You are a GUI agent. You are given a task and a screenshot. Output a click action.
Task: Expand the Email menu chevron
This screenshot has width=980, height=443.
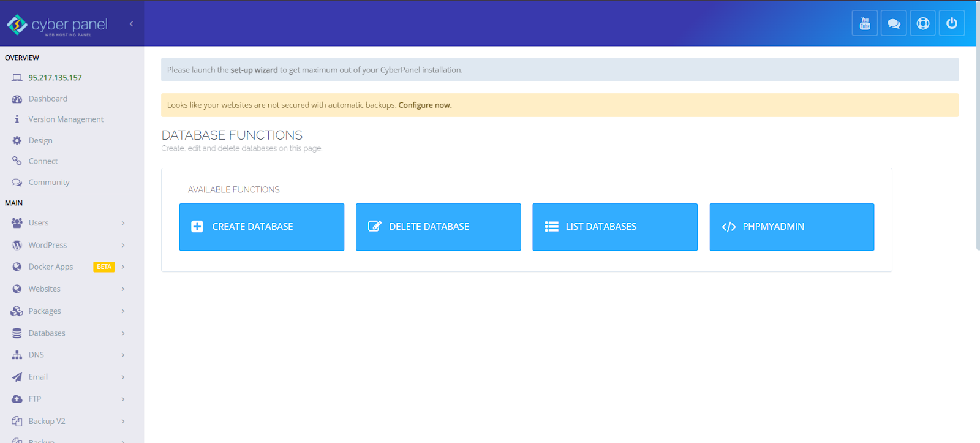[123, 377]
